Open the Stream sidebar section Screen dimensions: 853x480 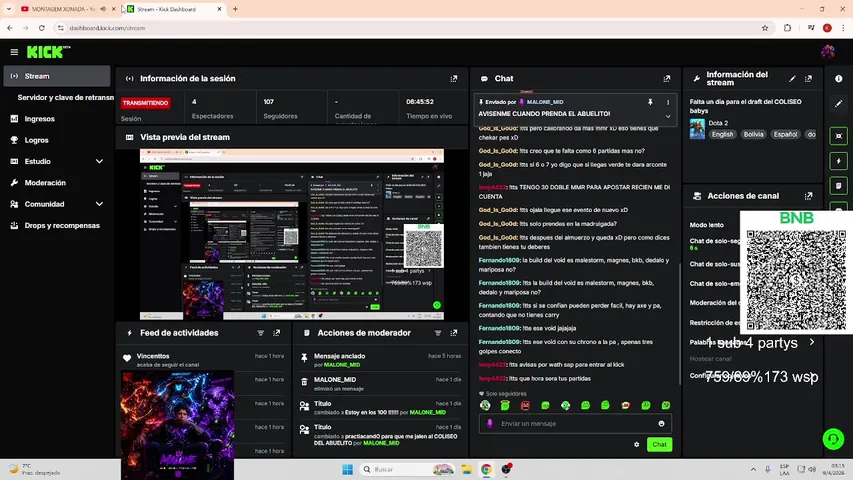coord(57,76)
